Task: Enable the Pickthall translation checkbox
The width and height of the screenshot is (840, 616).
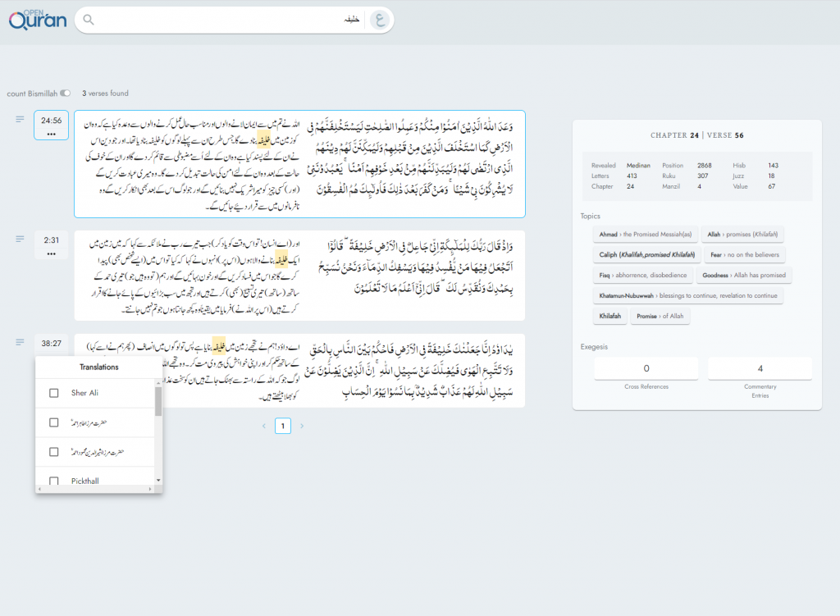Action: (54, 481)
